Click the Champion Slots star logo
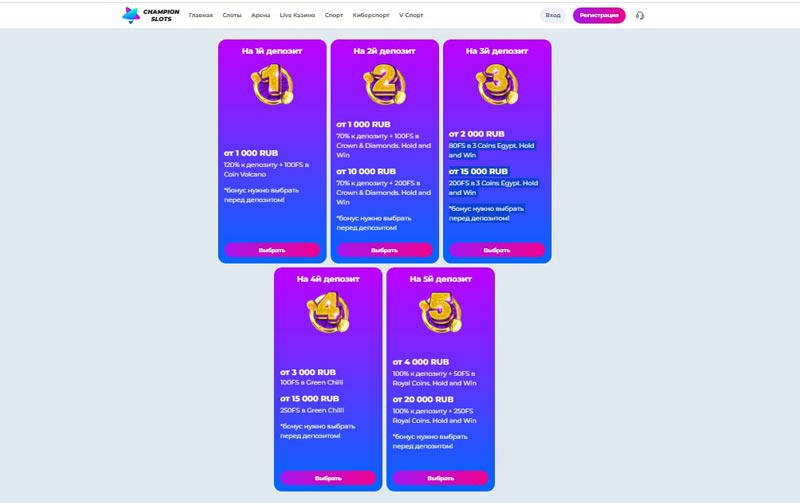The height and width of the screenshot is (503, 800). point(131,15)
